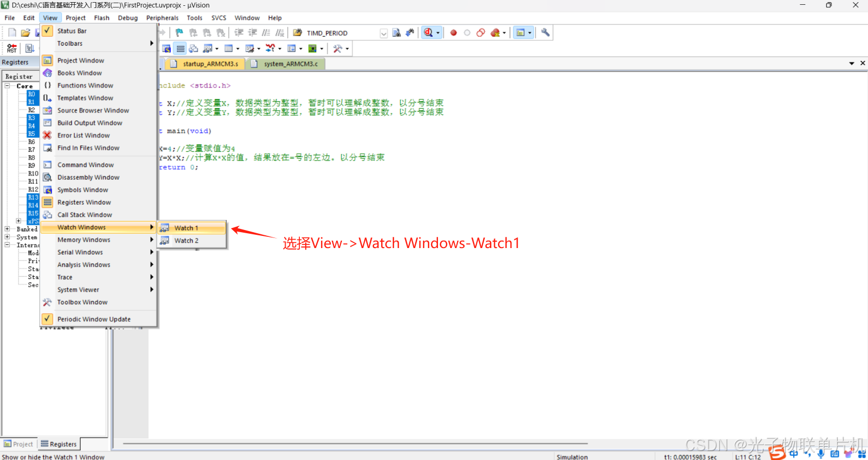868x460 pixels.
Task: Click the Configuration wrench icon
Action: [x=545, y=33]
